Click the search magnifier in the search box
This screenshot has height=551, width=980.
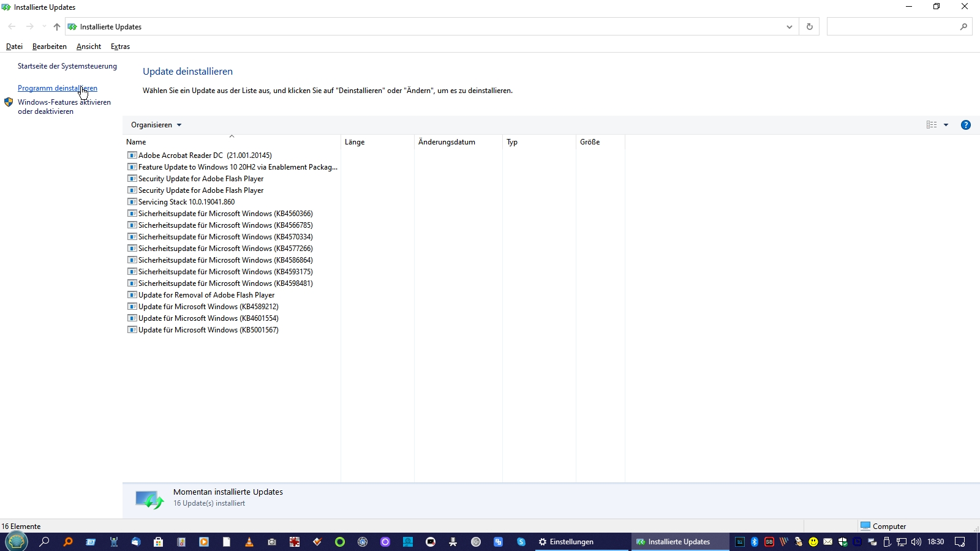tap(963, 27)
